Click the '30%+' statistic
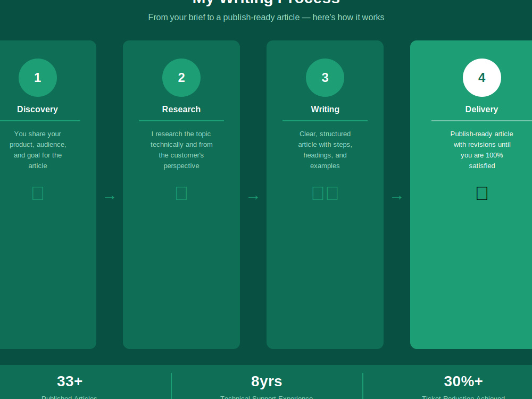 pyautogui.click(x=463, y=381)
